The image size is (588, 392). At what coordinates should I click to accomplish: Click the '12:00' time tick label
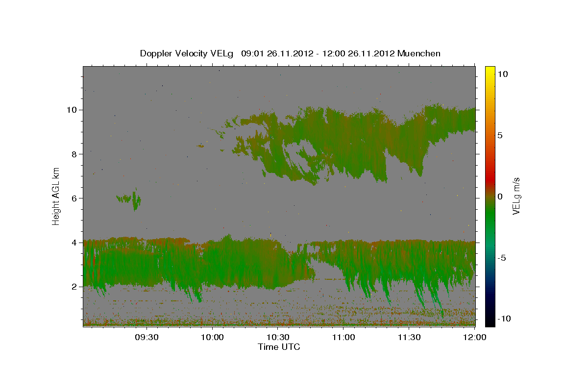pos(474,338)
